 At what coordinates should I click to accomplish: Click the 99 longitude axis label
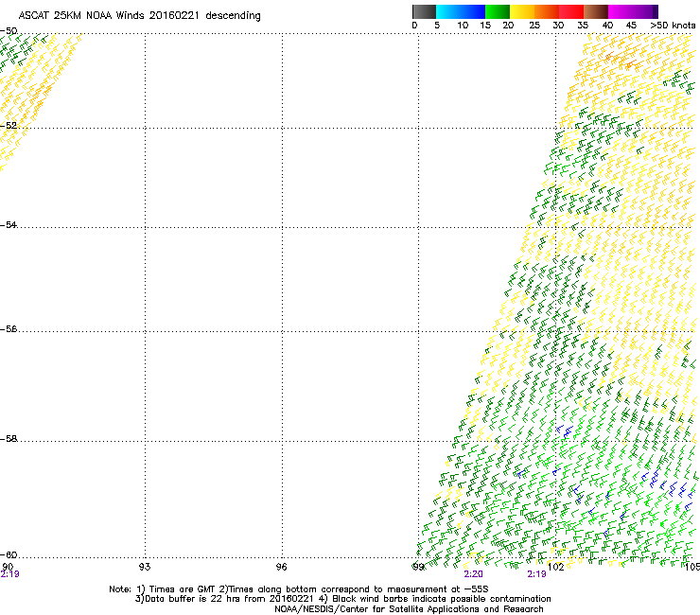(418, 567)
